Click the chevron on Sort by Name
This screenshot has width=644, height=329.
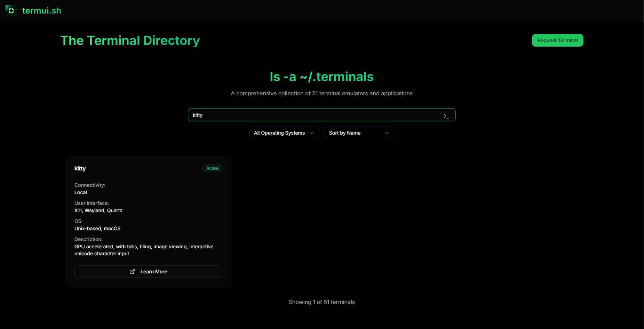[x=387, y=133]
